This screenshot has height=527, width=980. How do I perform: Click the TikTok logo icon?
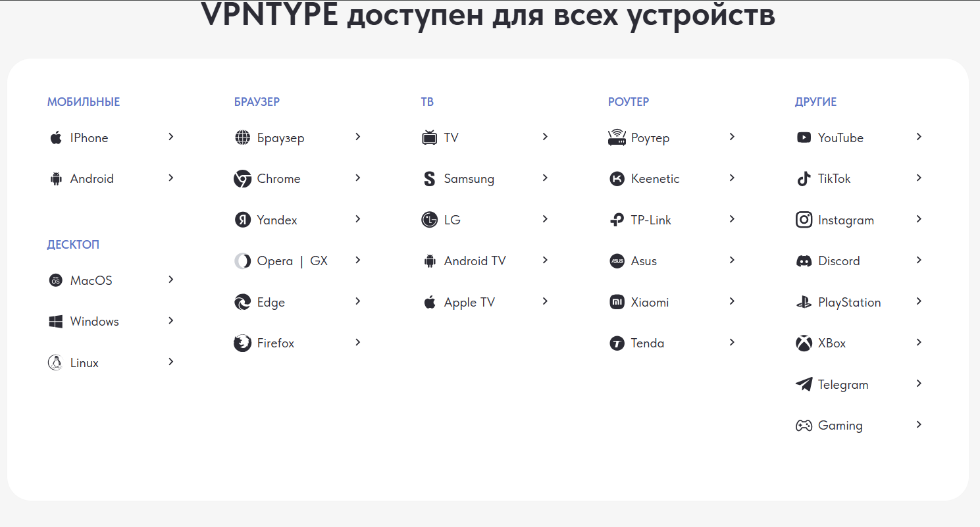[x=804, y=179]
